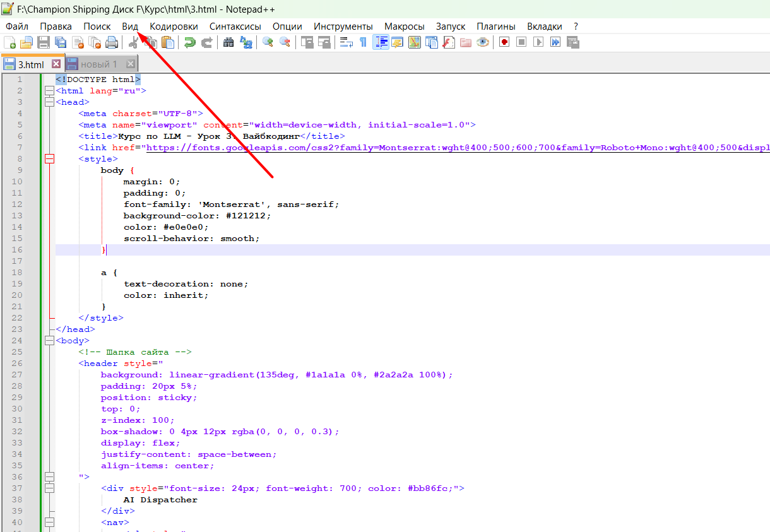Viewport: 770px width, 532px height.
Task: Toggle word wrap in the toolbar
Action: click(x=346, y=42)
